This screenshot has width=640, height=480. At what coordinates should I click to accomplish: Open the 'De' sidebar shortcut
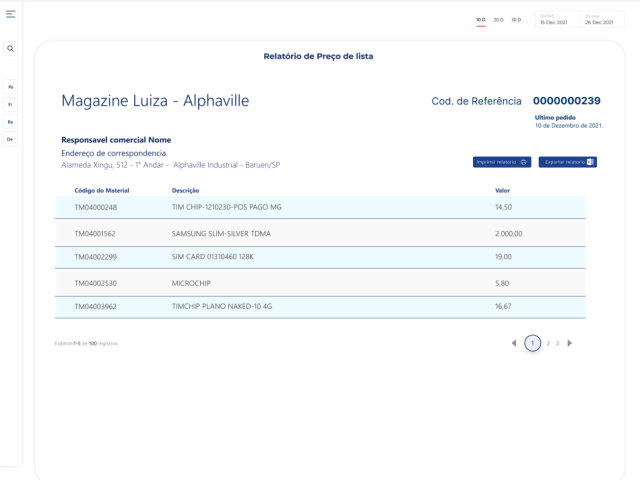pyautogui.click(x=11, y=139)
